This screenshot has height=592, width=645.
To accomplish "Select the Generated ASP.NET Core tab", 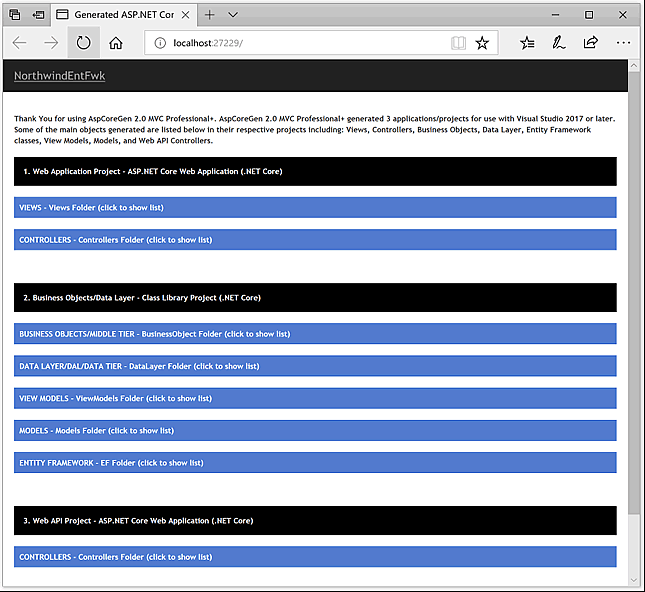I will [x=123, y=15].
